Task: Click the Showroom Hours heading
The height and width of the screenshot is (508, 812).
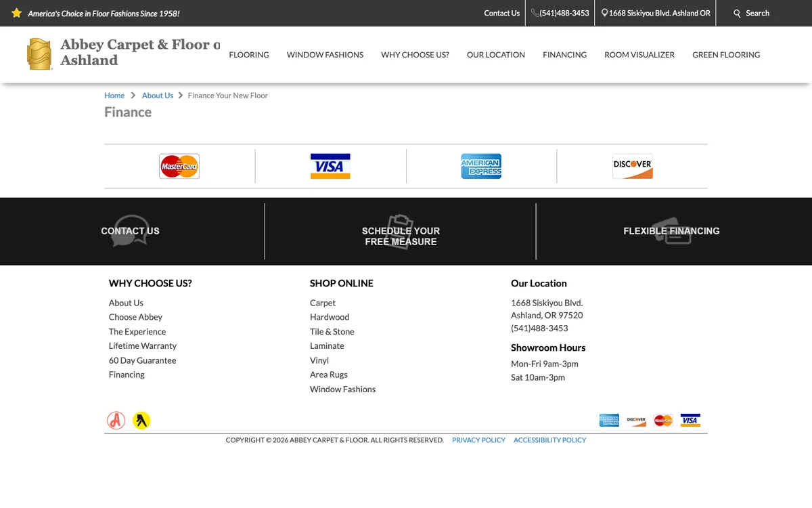Action: pos(548,347)
